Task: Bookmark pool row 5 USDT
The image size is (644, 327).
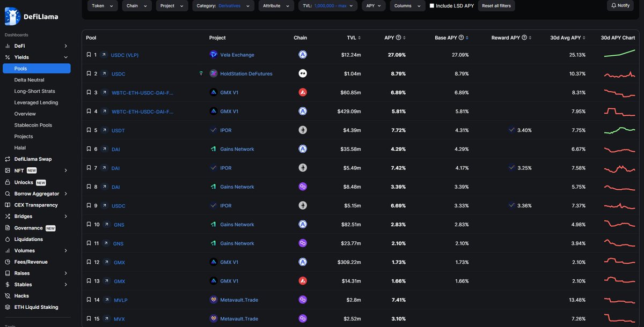Action: [89, 130]
